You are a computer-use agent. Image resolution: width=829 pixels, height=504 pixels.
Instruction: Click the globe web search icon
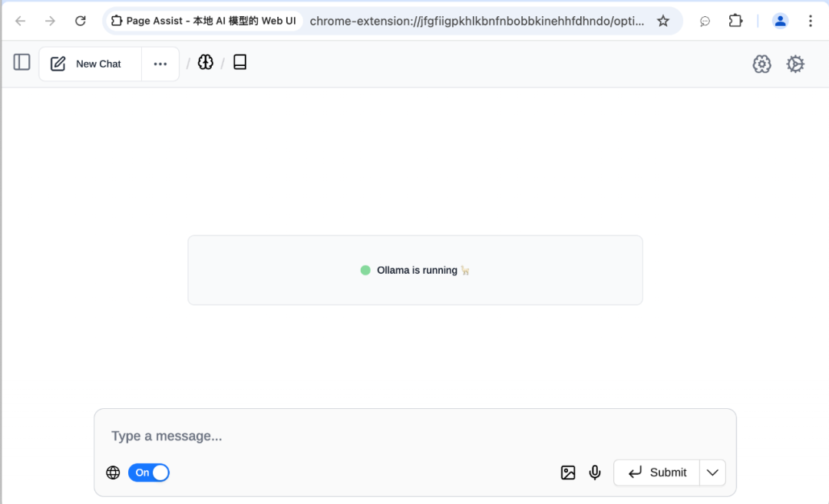(x=113, y=473)
